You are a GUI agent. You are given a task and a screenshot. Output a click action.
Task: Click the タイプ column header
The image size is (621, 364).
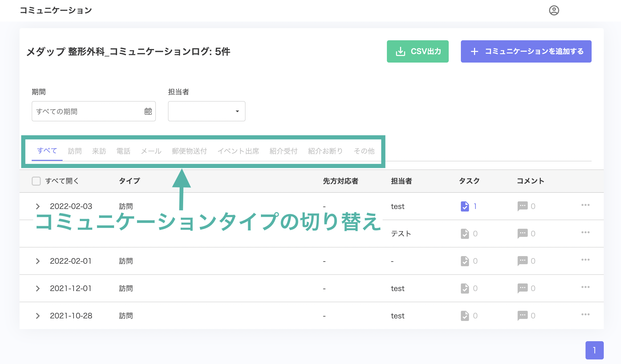pyautogui.click(x=129, y=181)
